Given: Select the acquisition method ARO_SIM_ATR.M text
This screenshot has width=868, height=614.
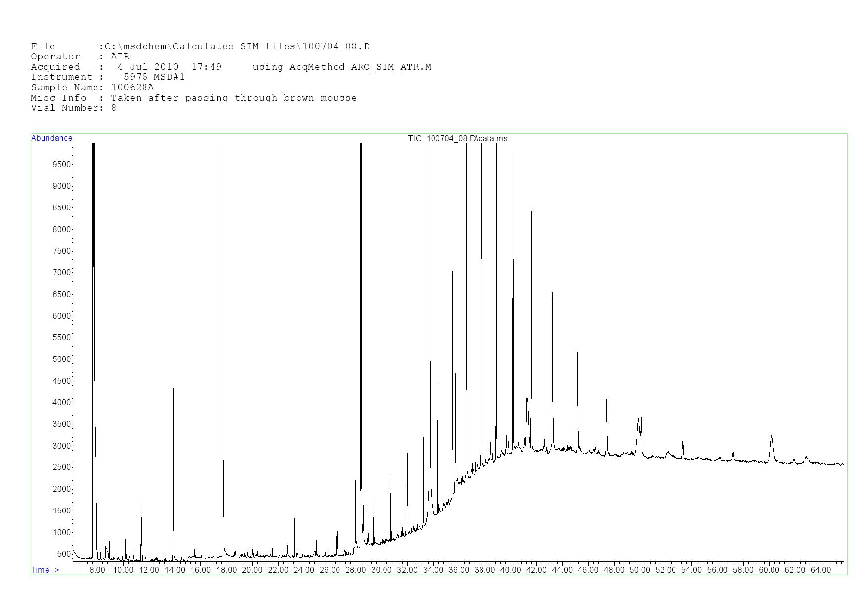Looking at the screenshot, I should tap(391, 67).
